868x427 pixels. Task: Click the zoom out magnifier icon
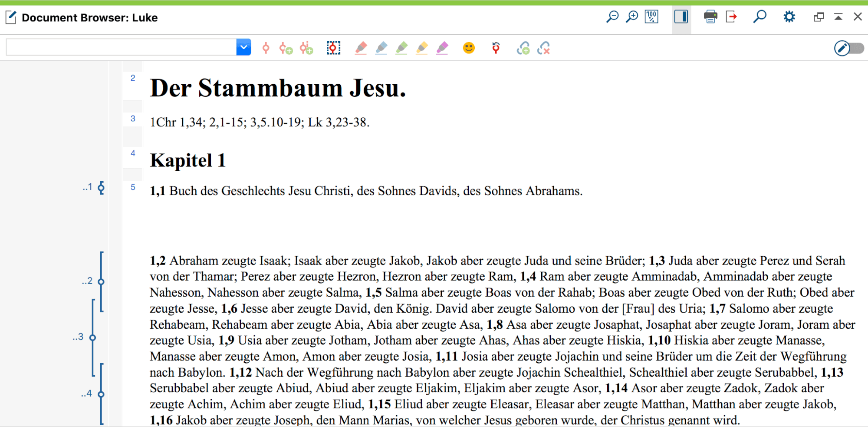pos(612,17)
